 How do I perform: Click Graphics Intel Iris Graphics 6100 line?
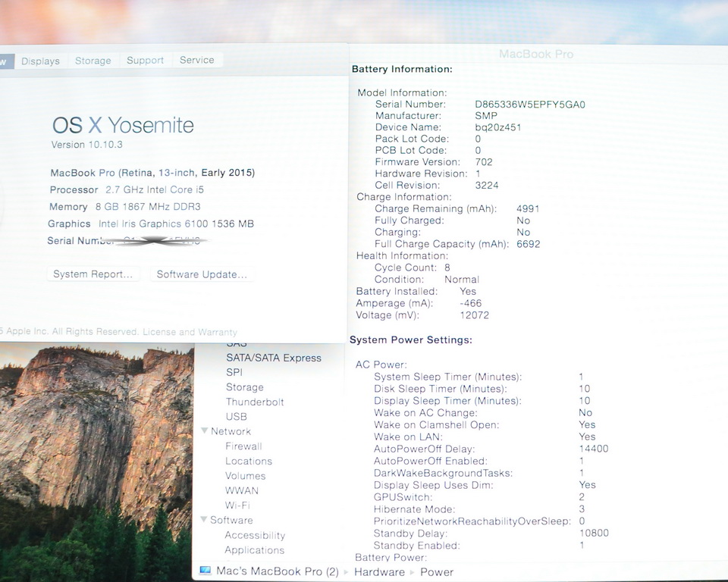pos(151,224)
